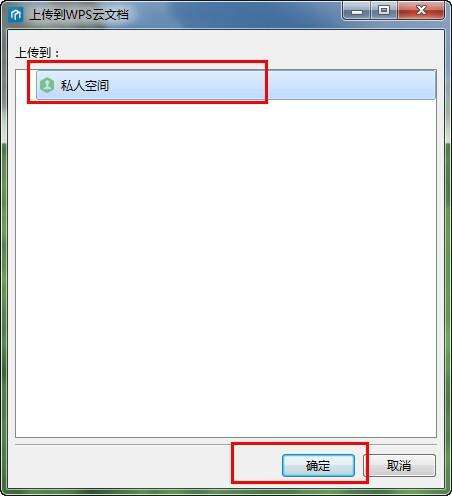Viewport: 452px width, 496px height.
Task: Click the WPS cloud icon in title bar
Action: pyautogui.click(x=15, y=15)
